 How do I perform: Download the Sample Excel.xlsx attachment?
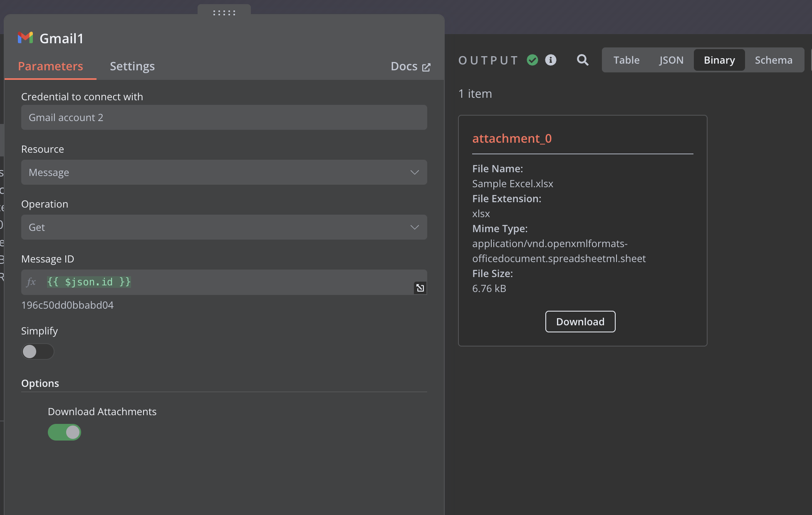pos(580,322)
